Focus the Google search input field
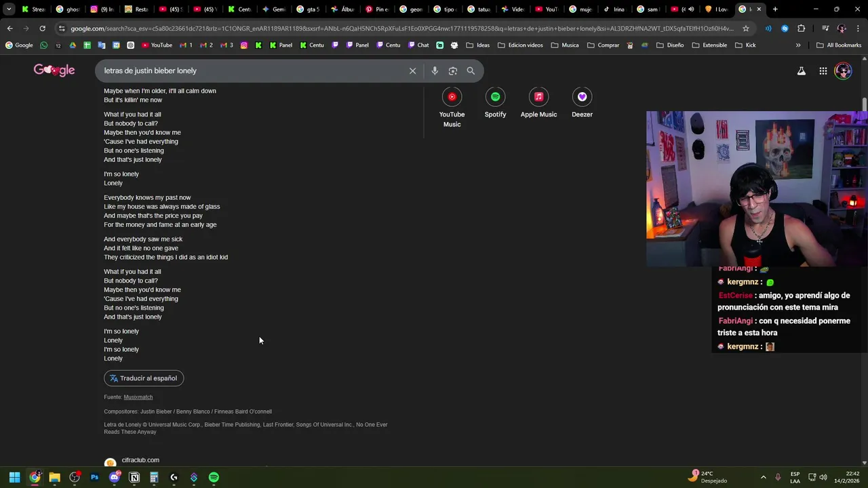 [252, 70]
